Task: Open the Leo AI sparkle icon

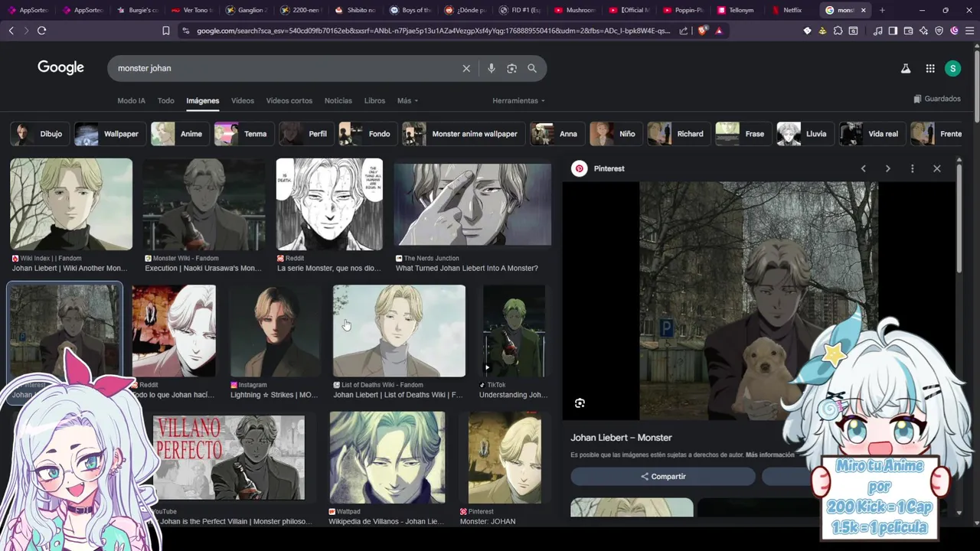Action: 923,31
